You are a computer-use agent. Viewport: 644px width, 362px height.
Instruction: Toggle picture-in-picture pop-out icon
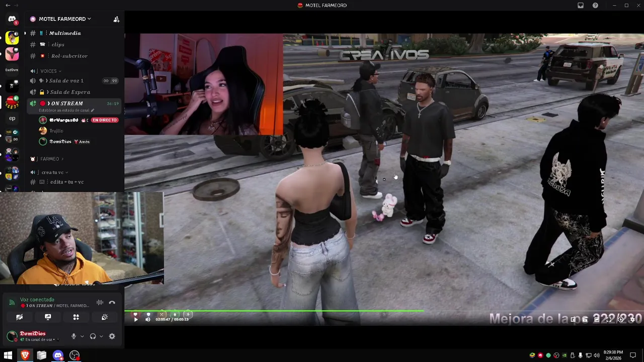(x=573, y=320)
